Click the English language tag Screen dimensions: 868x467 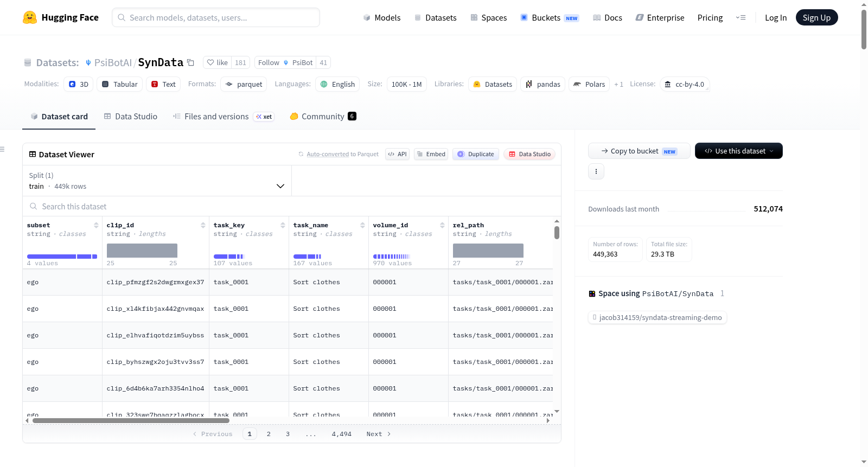337,84
